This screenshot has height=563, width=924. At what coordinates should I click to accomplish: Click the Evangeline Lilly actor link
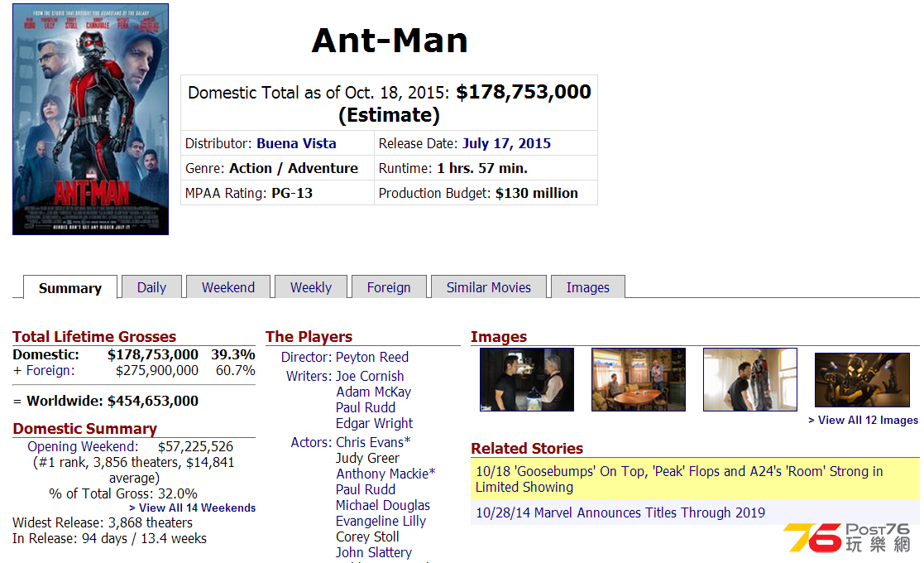(381, 521)
